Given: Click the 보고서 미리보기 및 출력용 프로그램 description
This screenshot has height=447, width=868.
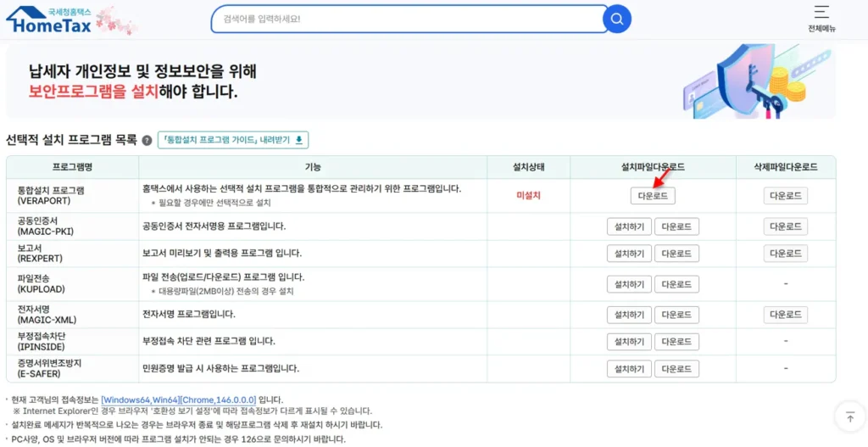Looking at the screenshot, I should tap(222, 254).
